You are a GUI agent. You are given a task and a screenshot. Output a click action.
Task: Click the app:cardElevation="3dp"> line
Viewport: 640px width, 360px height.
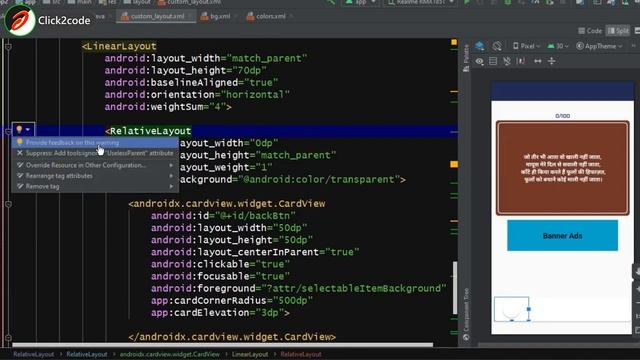point(220,313)
